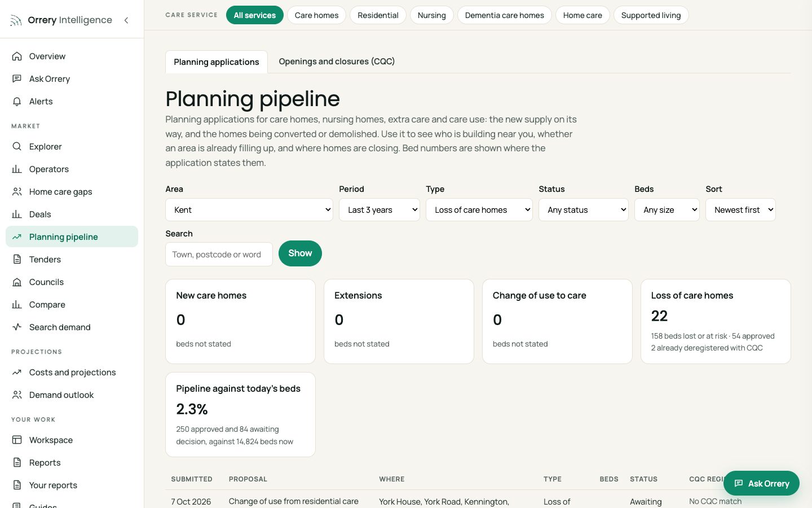Click the Pipeline against today's beds card
The height and width of the screenshot is (508, 812).
240,415
